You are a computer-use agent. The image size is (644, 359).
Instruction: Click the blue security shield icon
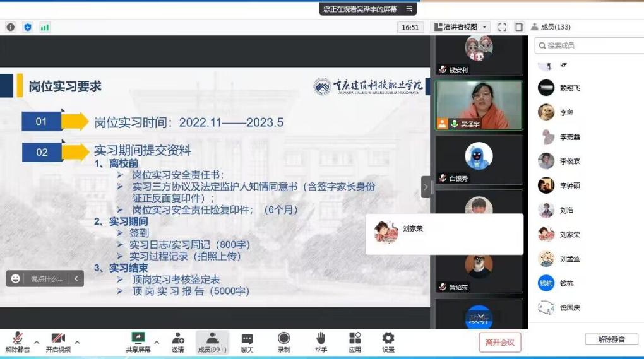pos(27,27)
